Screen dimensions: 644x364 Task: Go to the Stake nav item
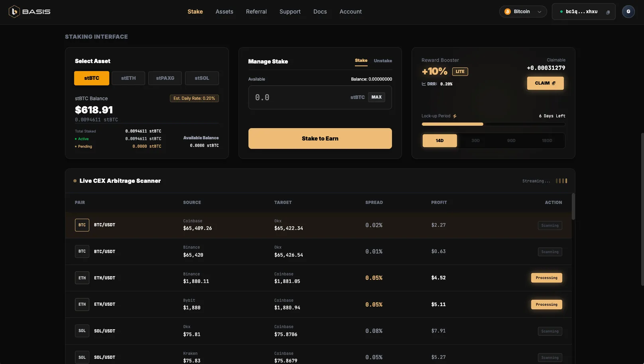tap(195, 12)
